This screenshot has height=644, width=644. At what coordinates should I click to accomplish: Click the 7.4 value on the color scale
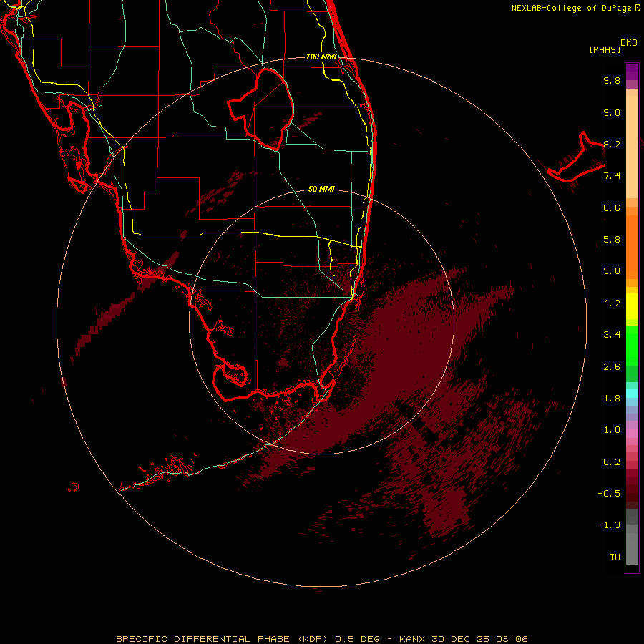pyautogui.click(x=612, y=176)
